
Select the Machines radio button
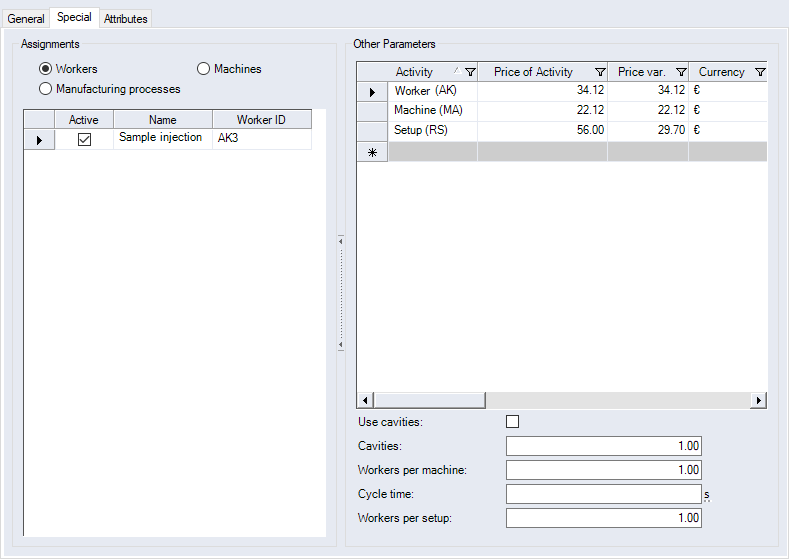(x=204, y=69)
